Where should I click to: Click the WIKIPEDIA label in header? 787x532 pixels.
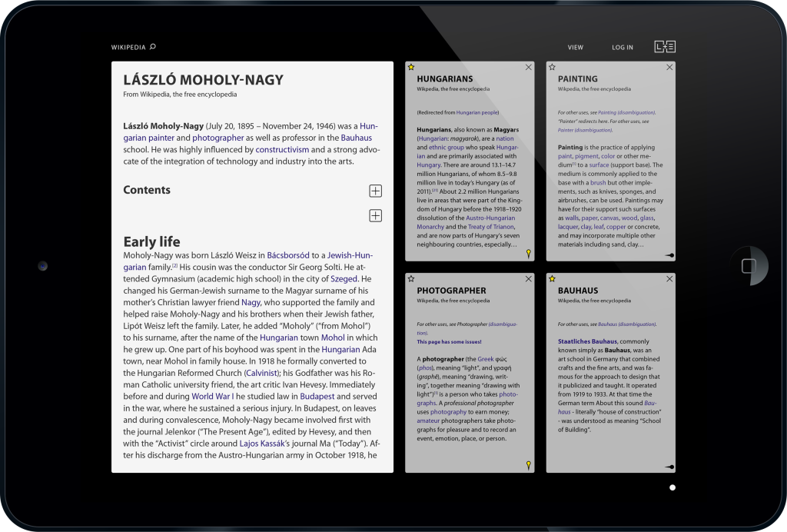click(x=128, y=47)
